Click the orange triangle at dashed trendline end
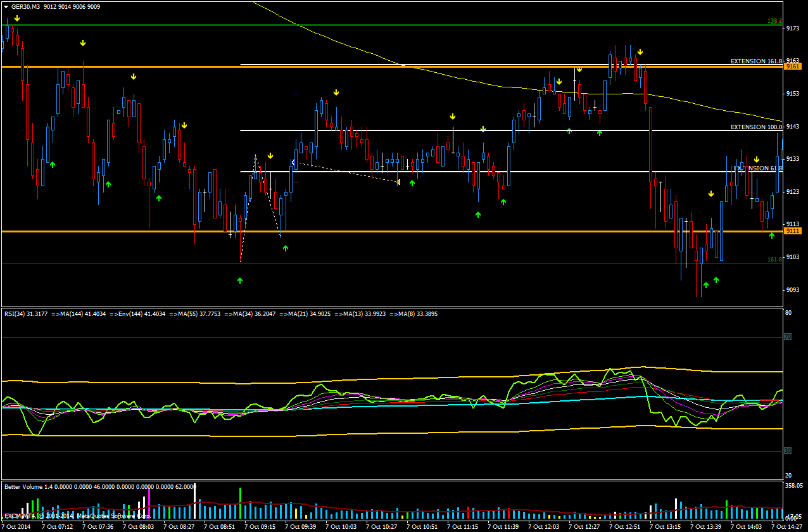The height and width of the screenshot is (532, 808). pos(398,182)
